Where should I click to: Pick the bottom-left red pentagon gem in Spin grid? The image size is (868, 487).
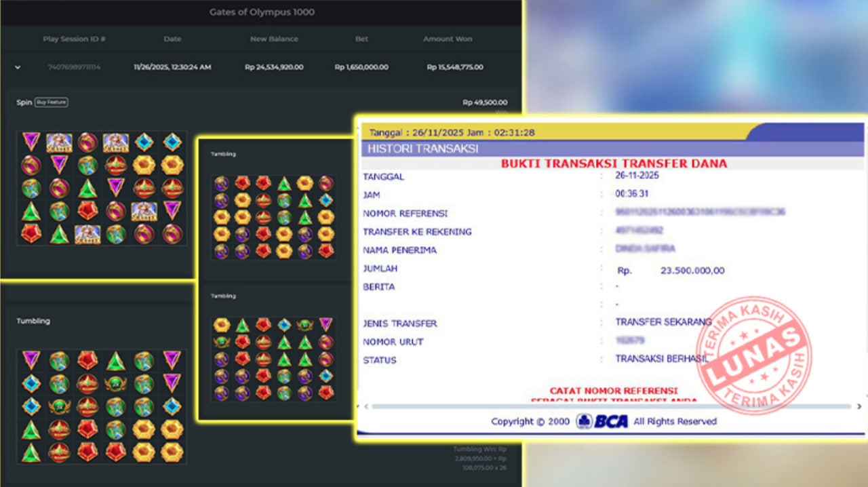(x=31, y=234)
